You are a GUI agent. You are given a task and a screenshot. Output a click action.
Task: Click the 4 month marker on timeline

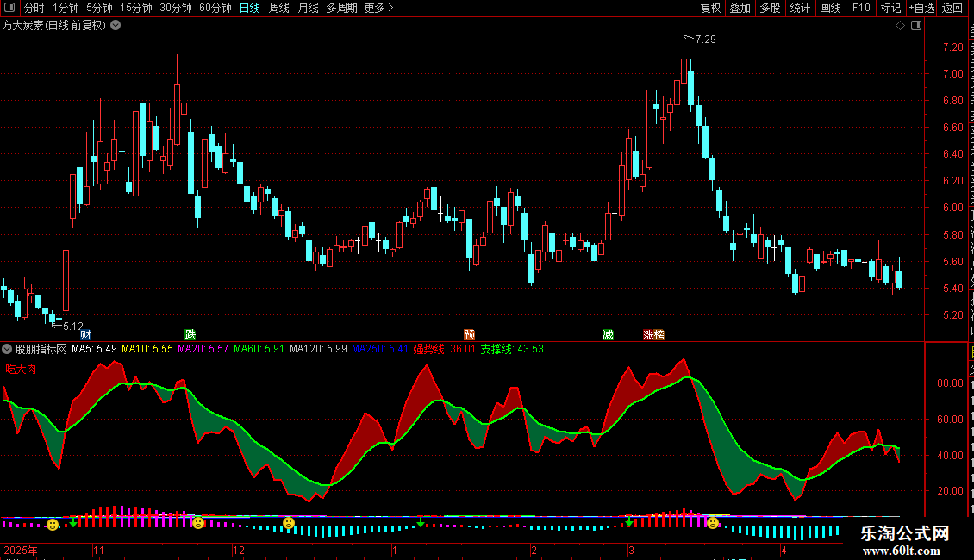tap(784, 550)
